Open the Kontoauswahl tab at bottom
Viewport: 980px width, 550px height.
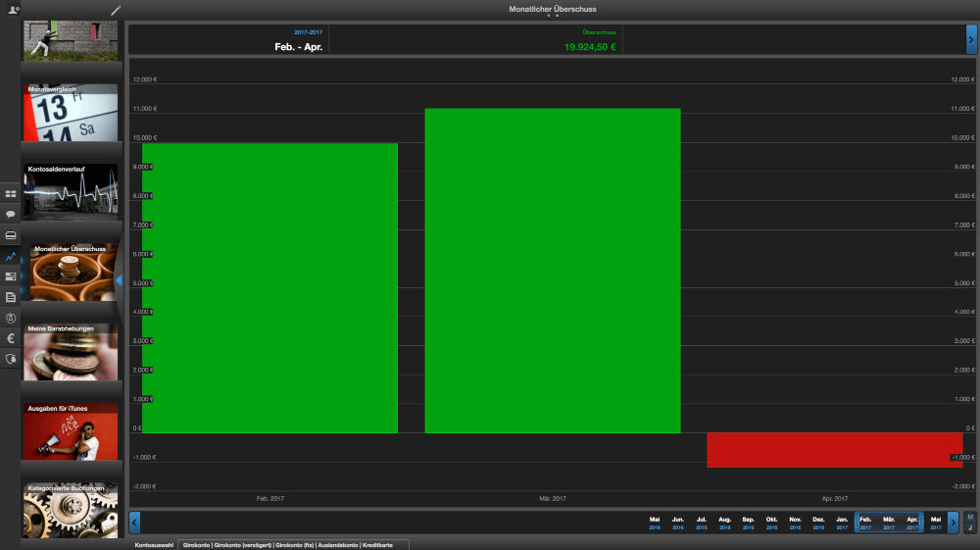(154, 544)
